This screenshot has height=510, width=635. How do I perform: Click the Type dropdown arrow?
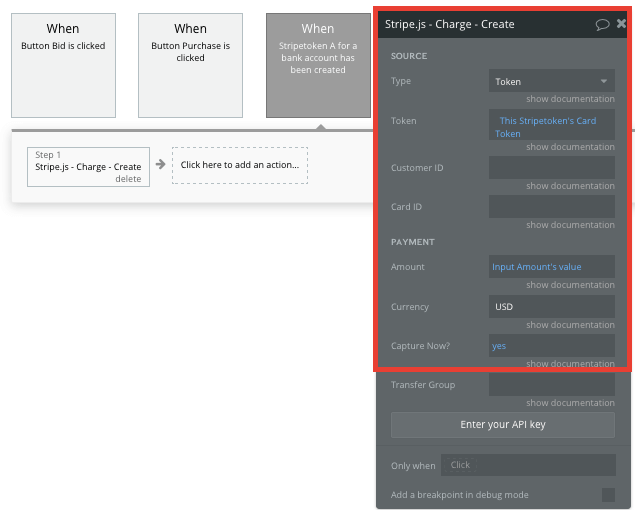tap(604, 81)
